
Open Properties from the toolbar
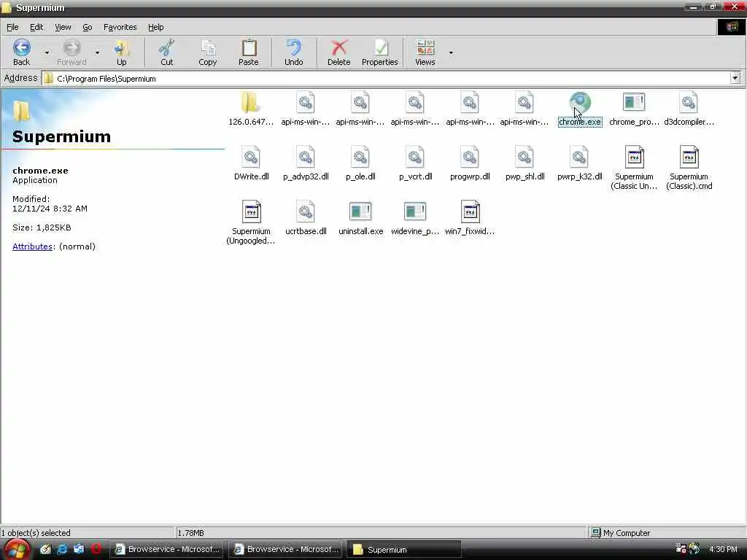point(379,52)
